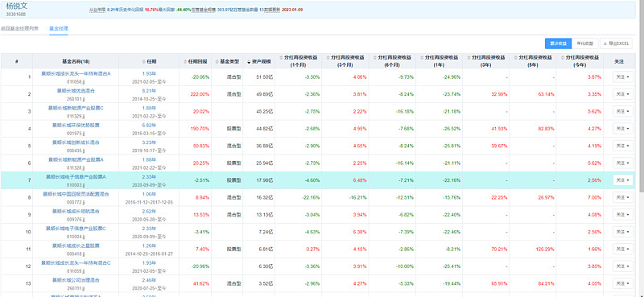Click the 8.21年 tenure value in row 2
Image resolution: width=644 pixels, height=297 pixels.
click(149, 91)
